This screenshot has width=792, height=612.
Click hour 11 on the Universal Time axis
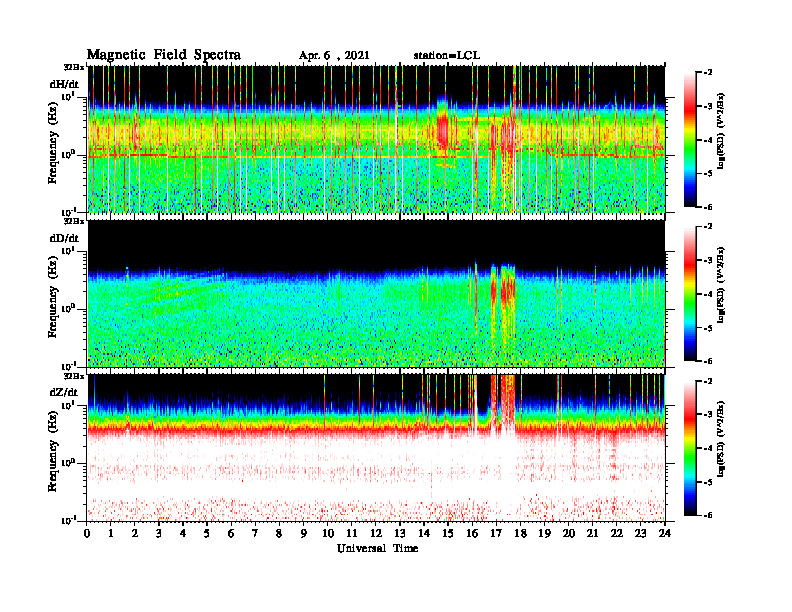pos(352,533)
